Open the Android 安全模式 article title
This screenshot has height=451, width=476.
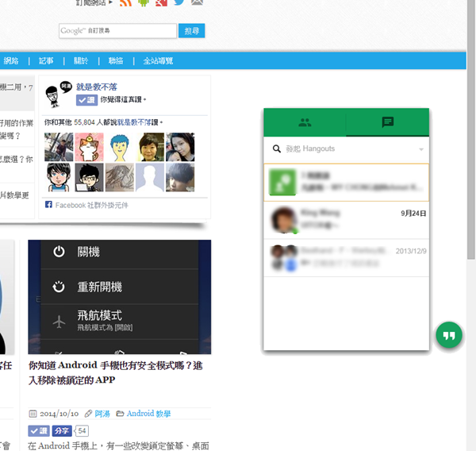pyautogui.click(x=116, y=372)
